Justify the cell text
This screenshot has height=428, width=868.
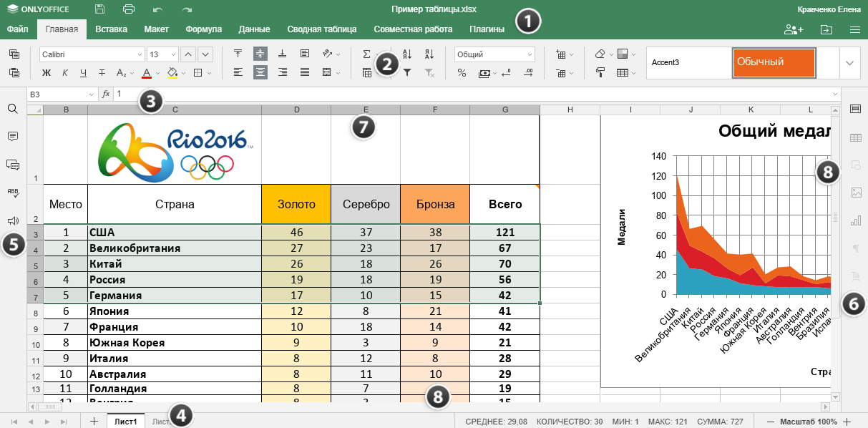coord(305,72)
